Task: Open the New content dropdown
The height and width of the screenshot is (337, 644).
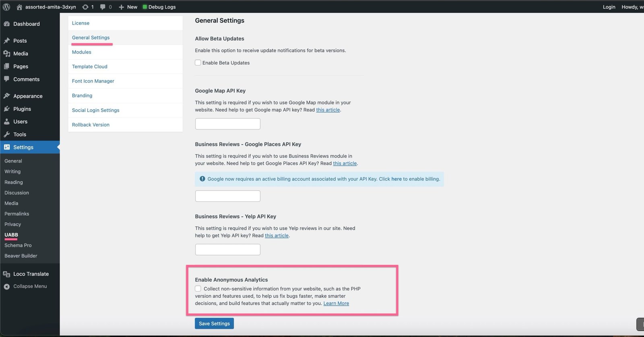Action: (128, 7)
